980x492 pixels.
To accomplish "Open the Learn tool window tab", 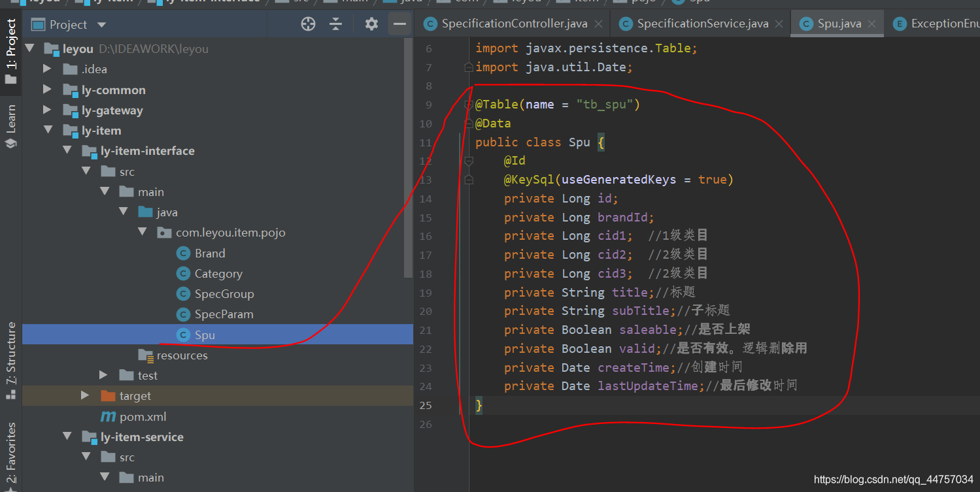I will pyautogui.click(x=10, y=127).
